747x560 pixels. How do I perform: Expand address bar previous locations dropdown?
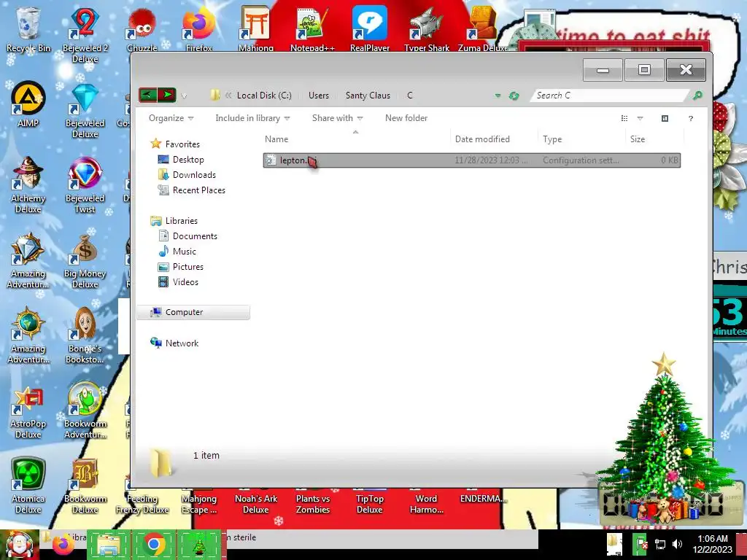pos(498,96)
